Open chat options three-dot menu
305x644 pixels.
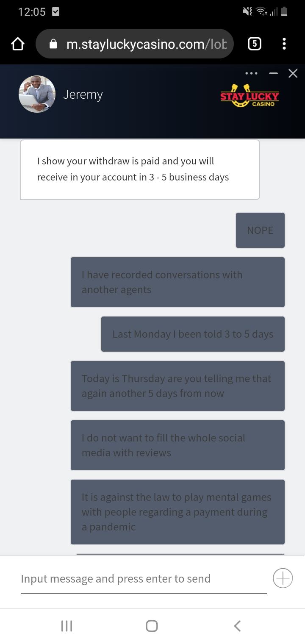coord(251,73)
